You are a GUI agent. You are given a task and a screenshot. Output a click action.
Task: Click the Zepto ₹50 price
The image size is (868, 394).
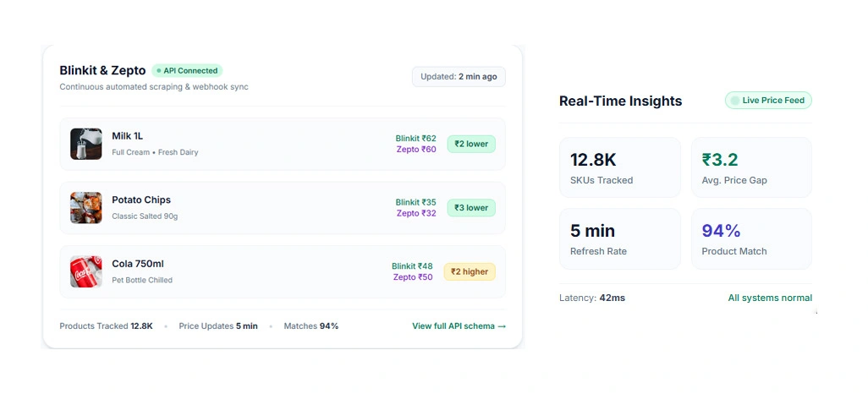pyautogui.click(x=413, y=277)
